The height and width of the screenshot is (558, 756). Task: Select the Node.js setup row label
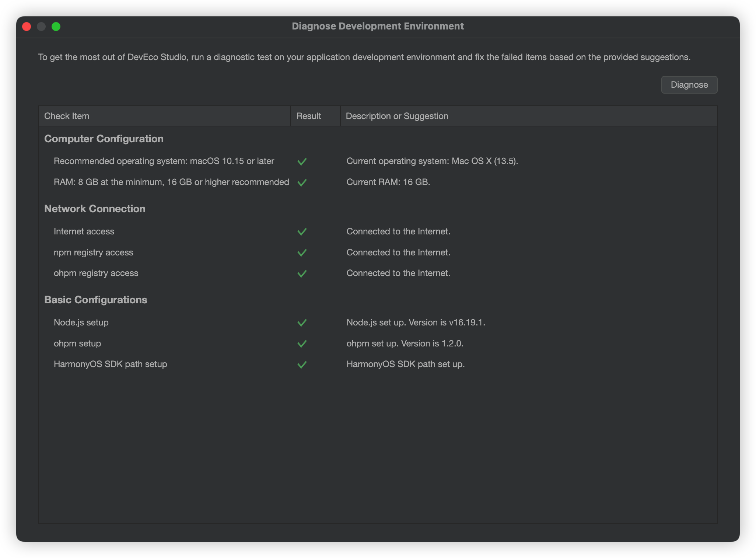(81, 322)
